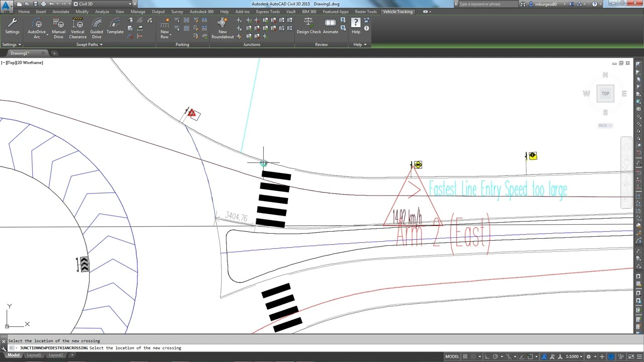Click the new drawing tab plus button
Screen dimensions: 644x362
click(x=54, y=53)
